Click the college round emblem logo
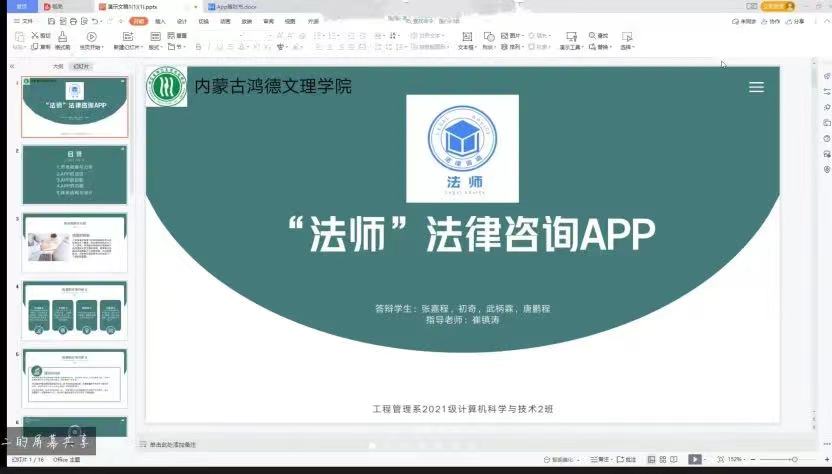Viewport: 832px width, 474px height. pos(167,87)
